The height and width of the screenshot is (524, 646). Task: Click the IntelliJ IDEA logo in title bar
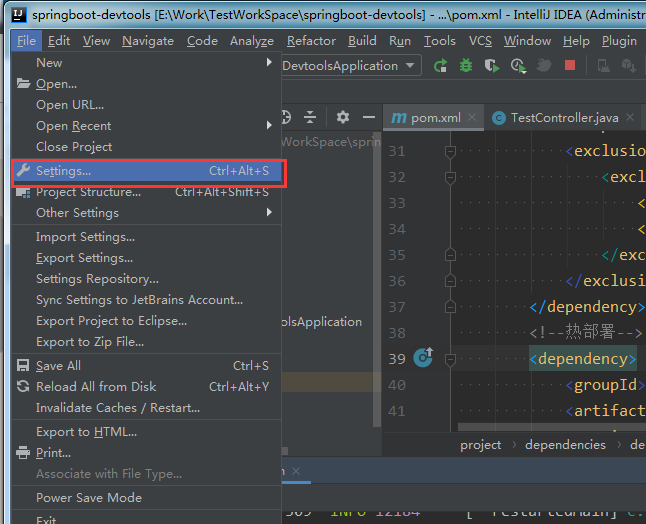tap(19, 15)
